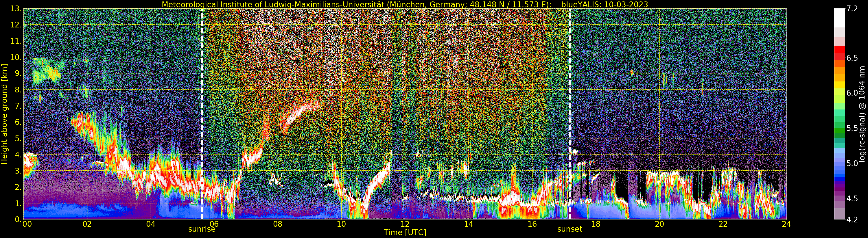Click the time axis tick label 06
Image resolution: width=868 pixels, height=238 pixels.
point(214,224)
